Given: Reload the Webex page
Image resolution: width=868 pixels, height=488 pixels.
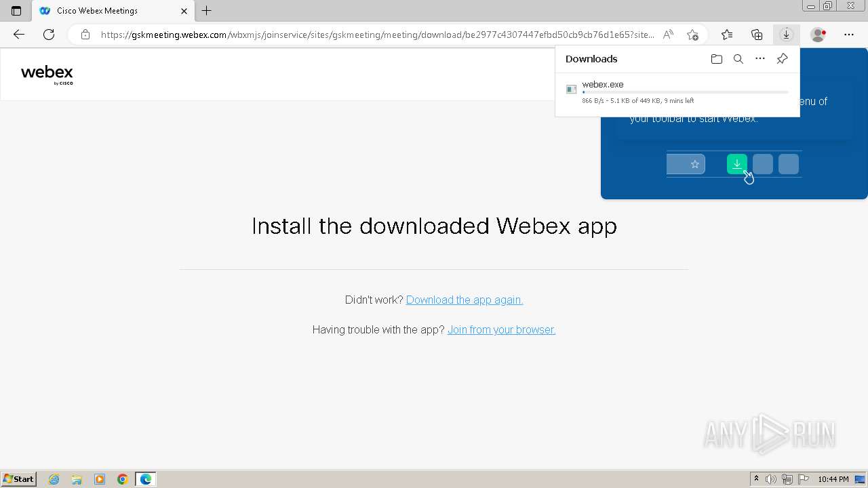Looking at the screenshot, I should pos(49,35).
